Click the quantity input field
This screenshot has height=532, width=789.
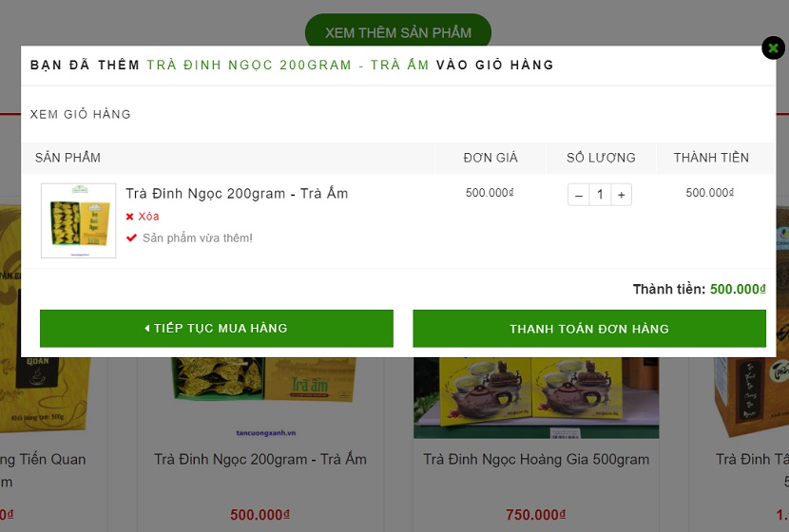tap(600, 195)
